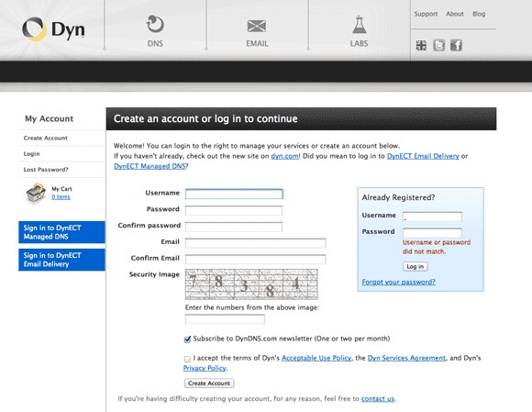Screen dimensions: 532x412
Task: Focus the Confirm Email input field
Action: (x=256, y=260)
